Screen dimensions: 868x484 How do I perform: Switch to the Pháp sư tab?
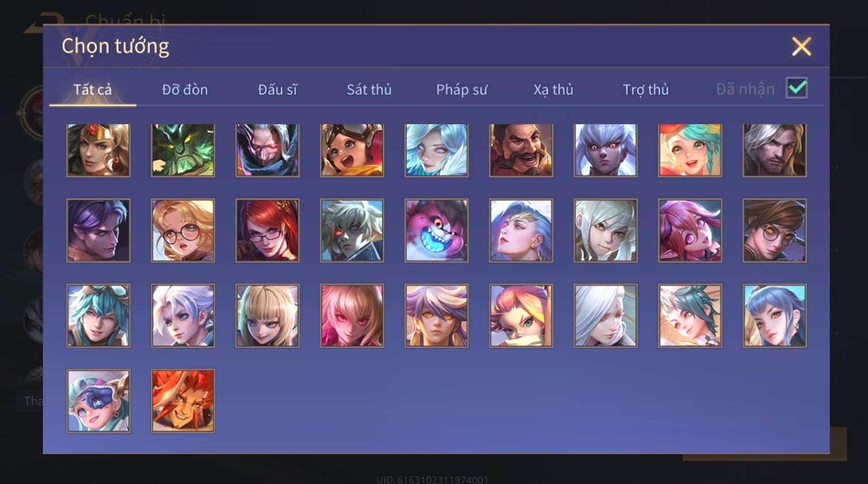point(462,90)
